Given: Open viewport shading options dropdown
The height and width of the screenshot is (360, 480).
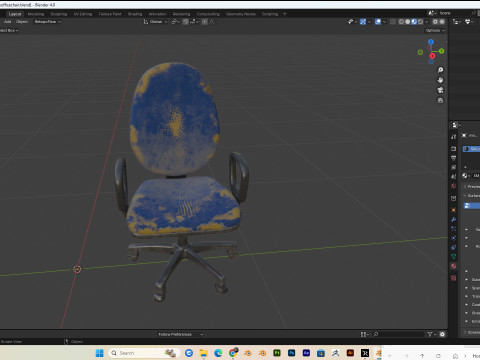Looking at the screenshot, I should click(426, 22).
